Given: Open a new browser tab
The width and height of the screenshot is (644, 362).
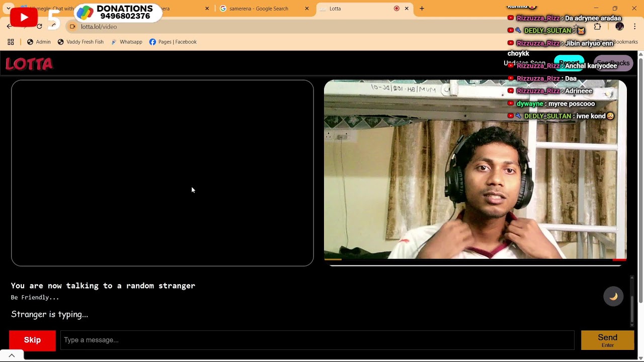Looking at the screenshot, I should [422, 9].
